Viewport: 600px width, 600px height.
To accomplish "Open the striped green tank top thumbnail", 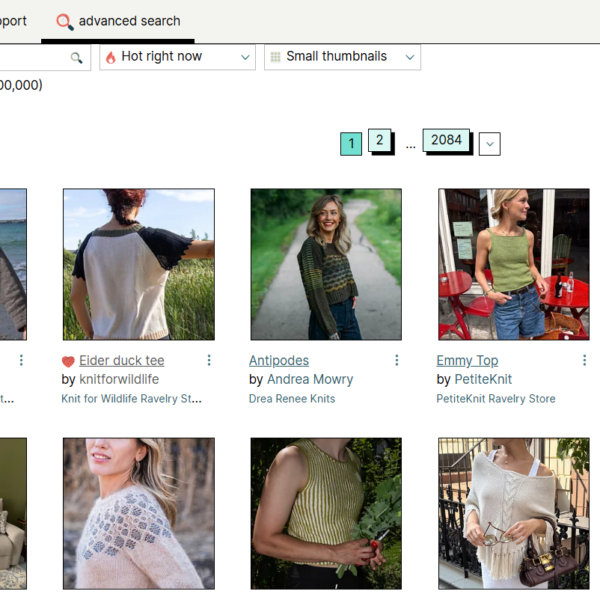I will (326, 514).
